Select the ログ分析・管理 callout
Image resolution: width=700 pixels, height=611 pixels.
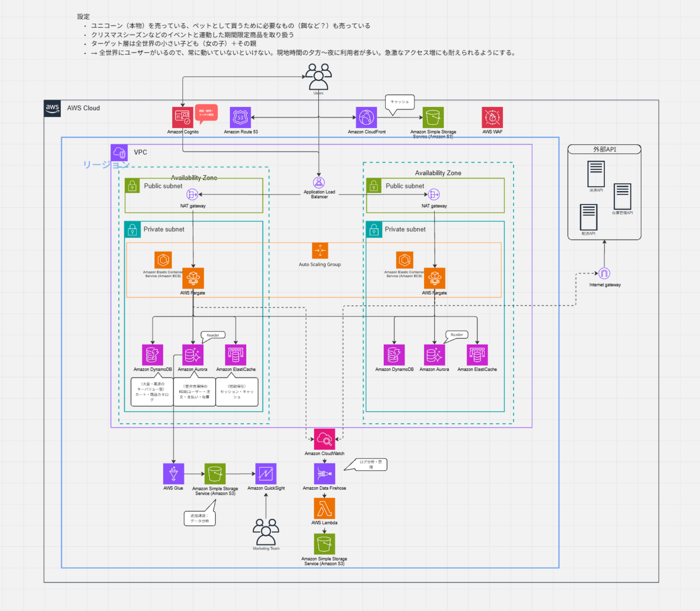371,465
